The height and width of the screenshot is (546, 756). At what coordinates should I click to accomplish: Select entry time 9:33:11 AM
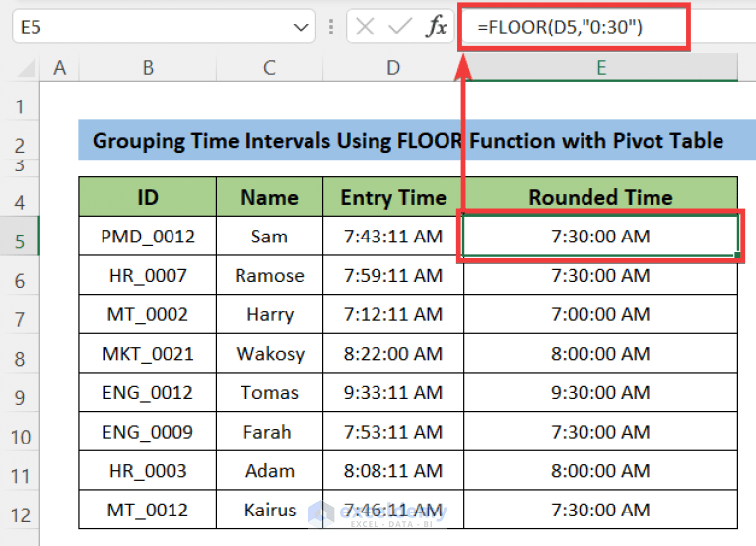(x=393, y=392)
